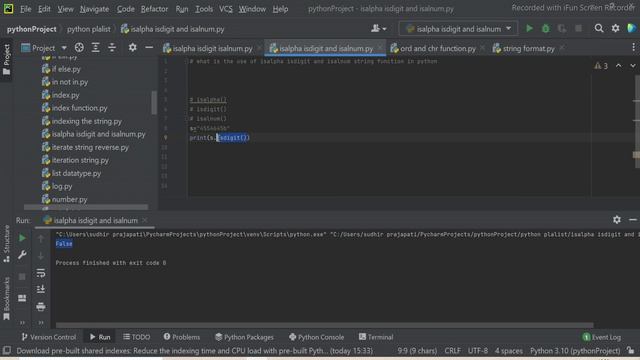Open the TODO tool window

point(137,337)
